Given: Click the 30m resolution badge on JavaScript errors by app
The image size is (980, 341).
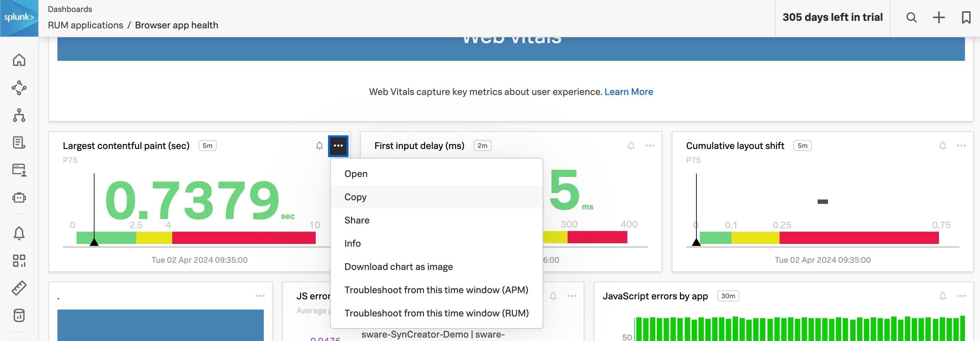Looking at the screenshot, I should [728, 296].
